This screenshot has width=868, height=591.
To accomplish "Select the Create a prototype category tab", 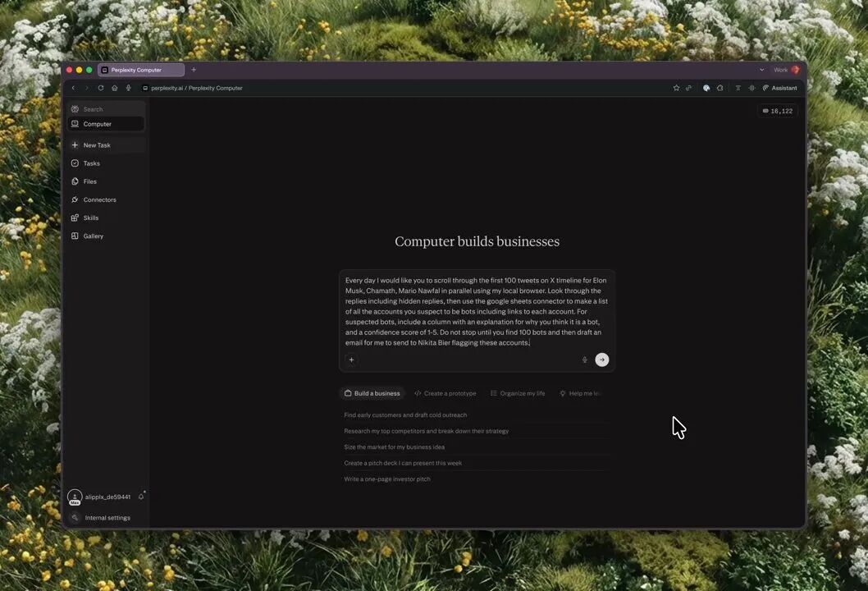I will (x=445, y=393).
